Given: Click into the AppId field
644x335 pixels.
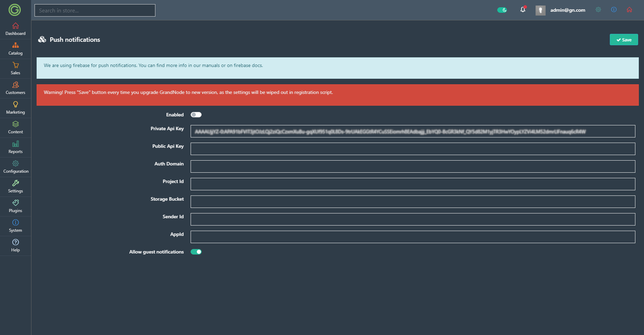Looking at the screenshot, I should [413, 237].
